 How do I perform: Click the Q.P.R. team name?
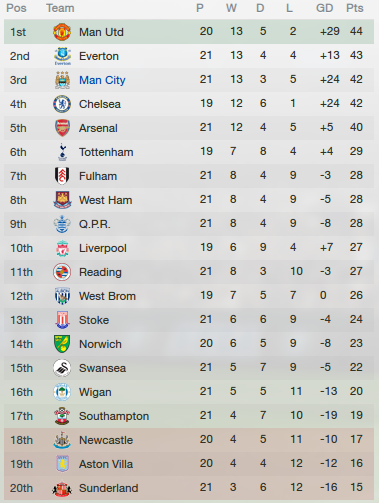[95, 224]
